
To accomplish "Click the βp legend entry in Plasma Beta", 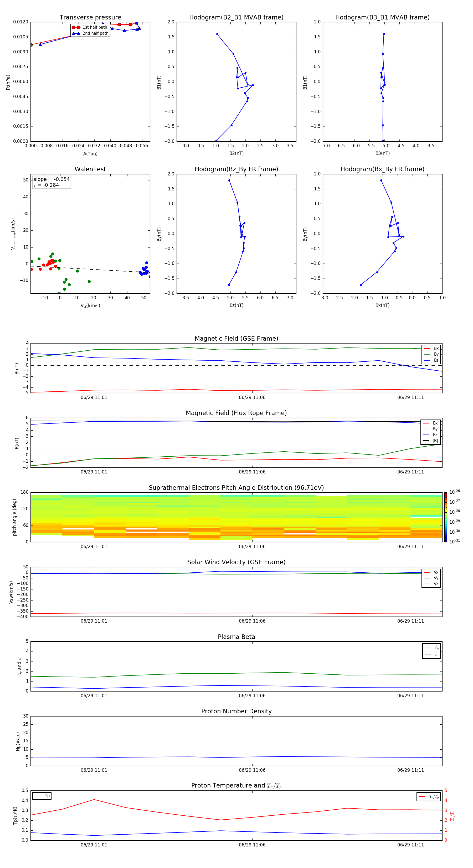I will point(431,647).
